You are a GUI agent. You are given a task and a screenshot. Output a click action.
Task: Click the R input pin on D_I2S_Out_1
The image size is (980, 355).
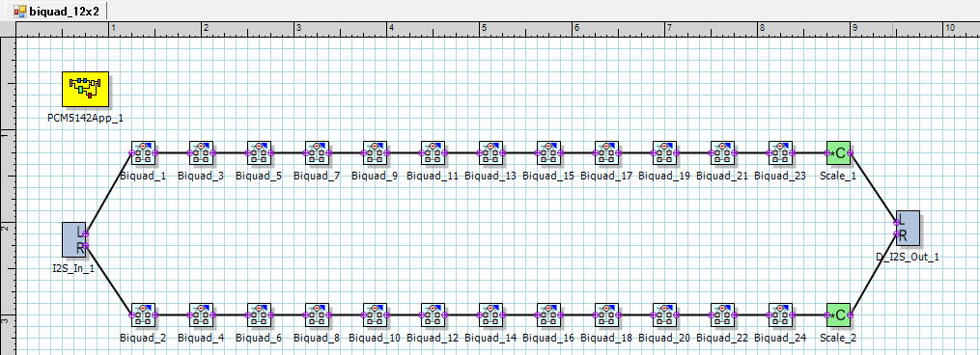[897, 233]
